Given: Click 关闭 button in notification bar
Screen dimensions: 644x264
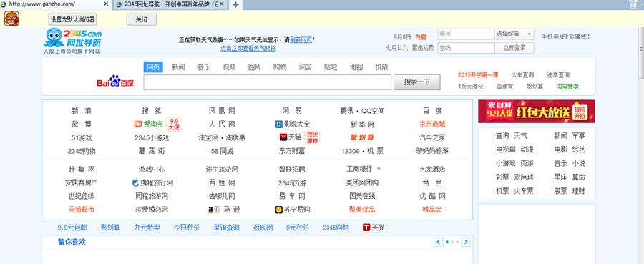Looking at the screenshot, I should (x=141, y=19).
